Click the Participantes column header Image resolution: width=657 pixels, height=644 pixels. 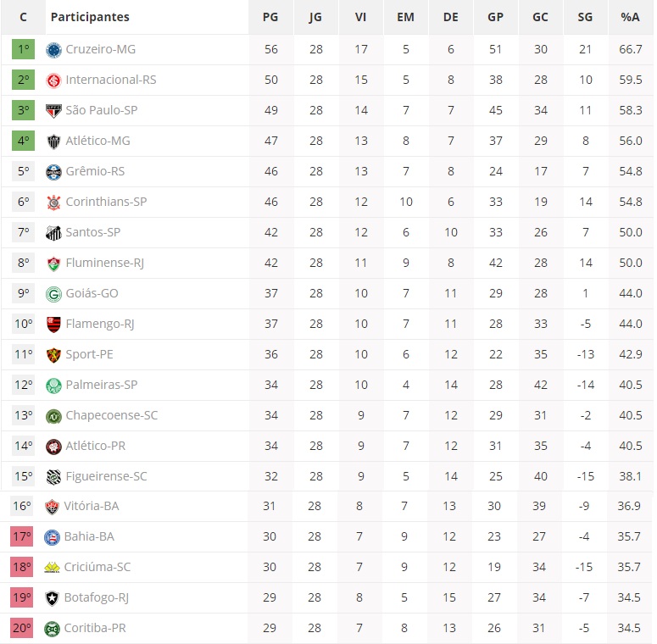(90, 17)
